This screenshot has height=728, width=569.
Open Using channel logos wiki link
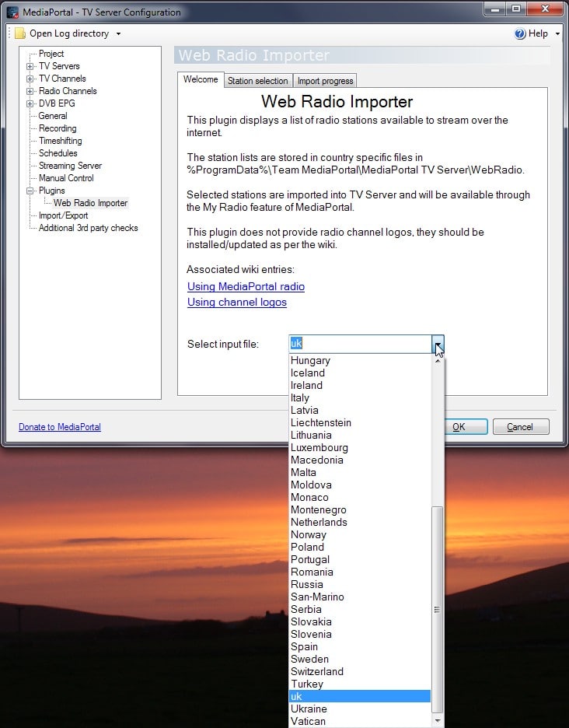tap(237, 303)
